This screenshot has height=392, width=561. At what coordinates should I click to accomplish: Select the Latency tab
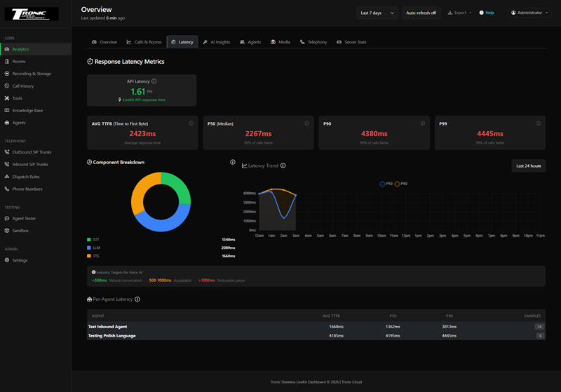(x=182, y=42)
